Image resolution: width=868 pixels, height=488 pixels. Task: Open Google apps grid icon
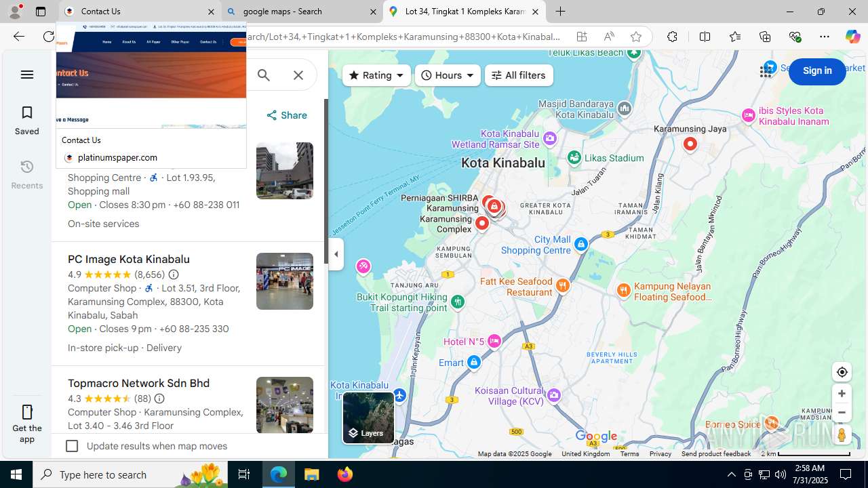(766, 71)
